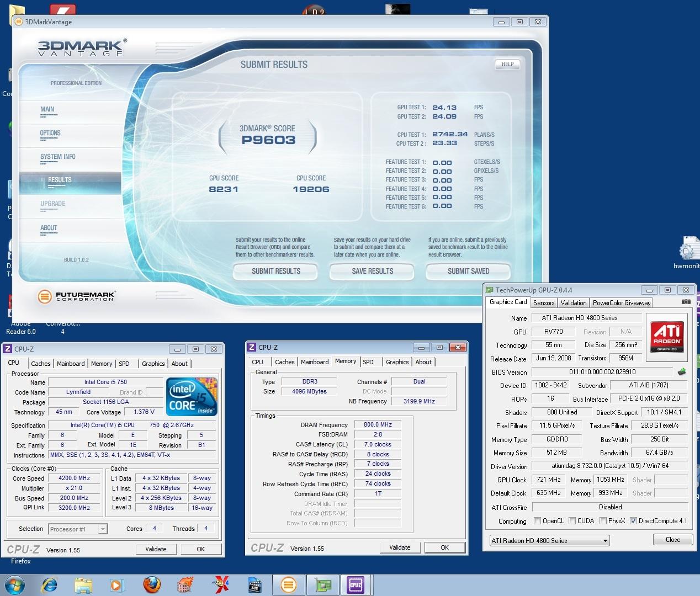Click the Submit Saved button
Screen dimensions: 700x596
[468, 271]
